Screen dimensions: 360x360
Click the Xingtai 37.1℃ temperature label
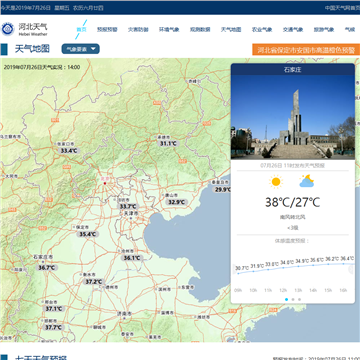pos(54,309)
